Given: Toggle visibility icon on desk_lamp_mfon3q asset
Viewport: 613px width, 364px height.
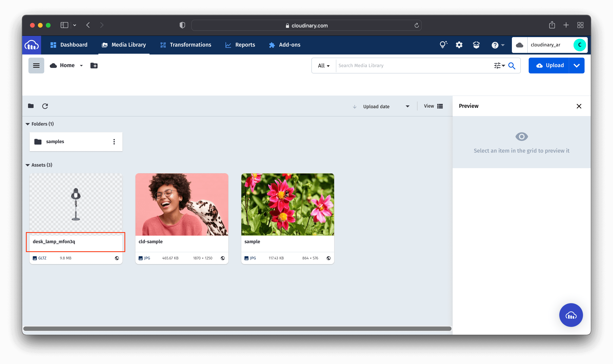Looking at the screenshot, I should pyautogui.click(x=117, y=258).
